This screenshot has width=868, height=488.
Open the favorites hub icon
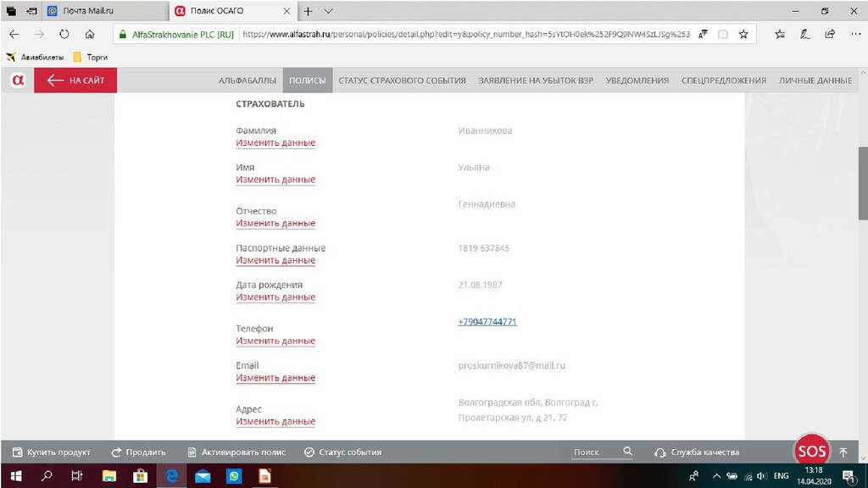click(x=780, y=34)
